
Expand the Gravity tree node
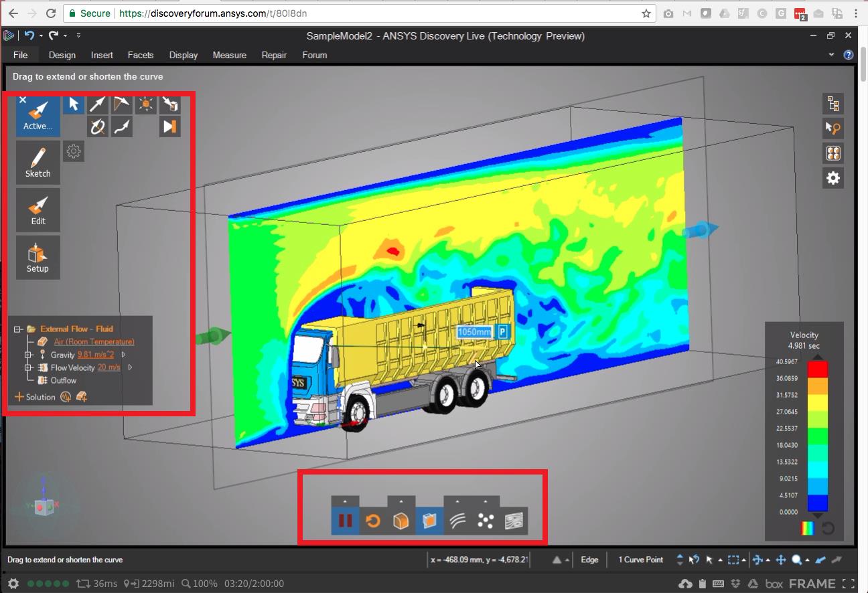(x=28, y=355)
